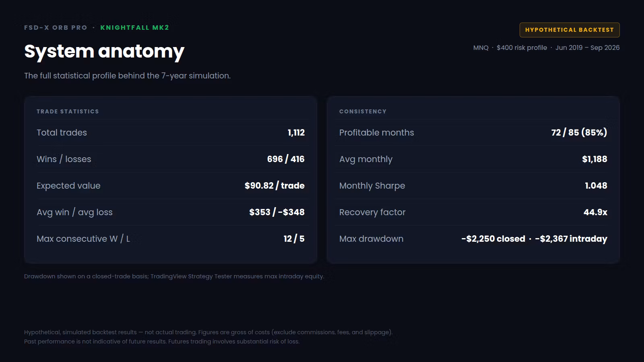Click the 44.9x recovery factor value
The width and height of the screenshot is (644, 362).
[595, 212]
